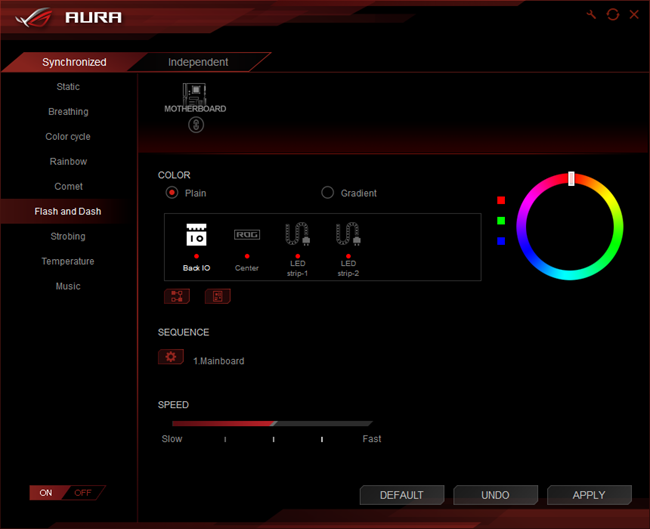Choose the Plain color option
This screenshot has height=529, width=650.
[186, 193]
